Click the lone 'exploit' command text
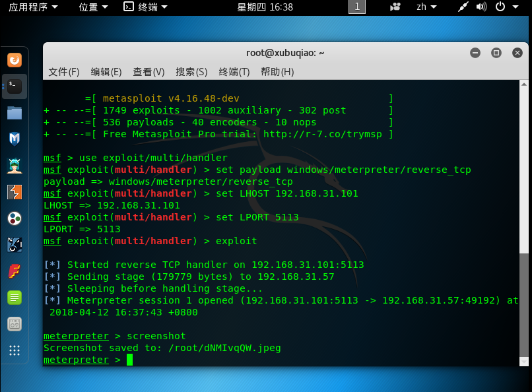 click(236, 241)
